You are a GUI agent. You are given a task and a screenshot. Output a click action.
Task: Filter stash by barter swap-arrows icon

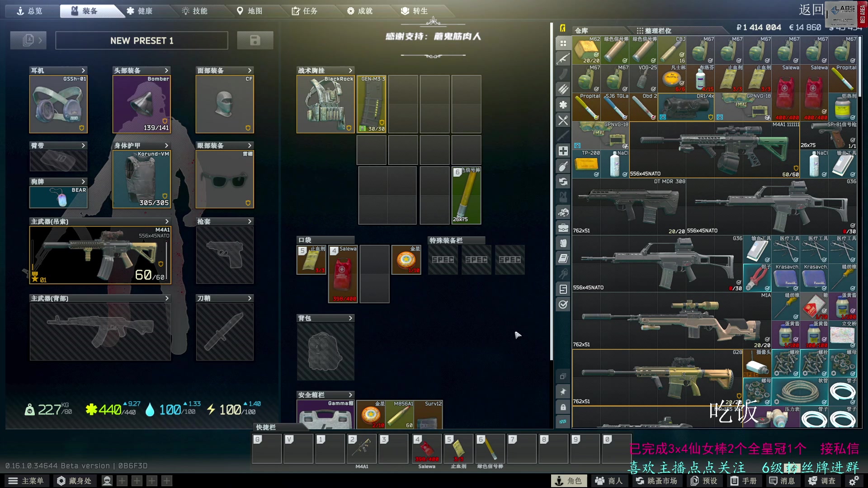click(563, 182)
